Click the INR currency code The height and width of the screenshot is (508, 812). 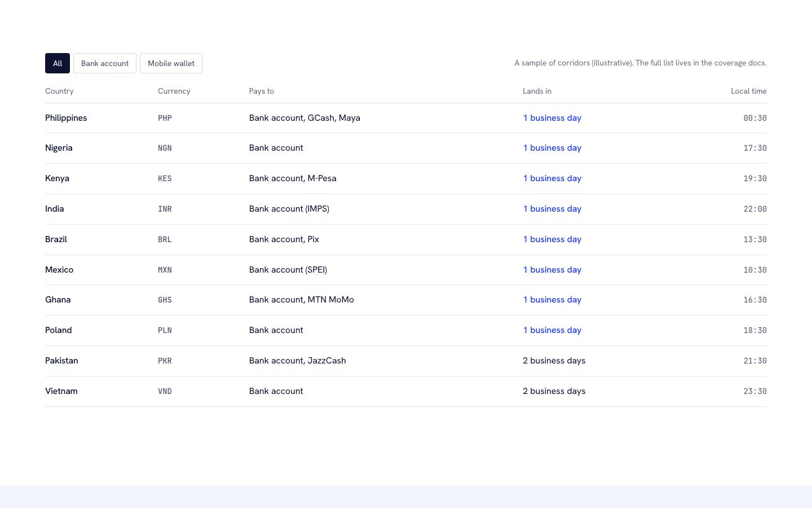pos(165,209)
